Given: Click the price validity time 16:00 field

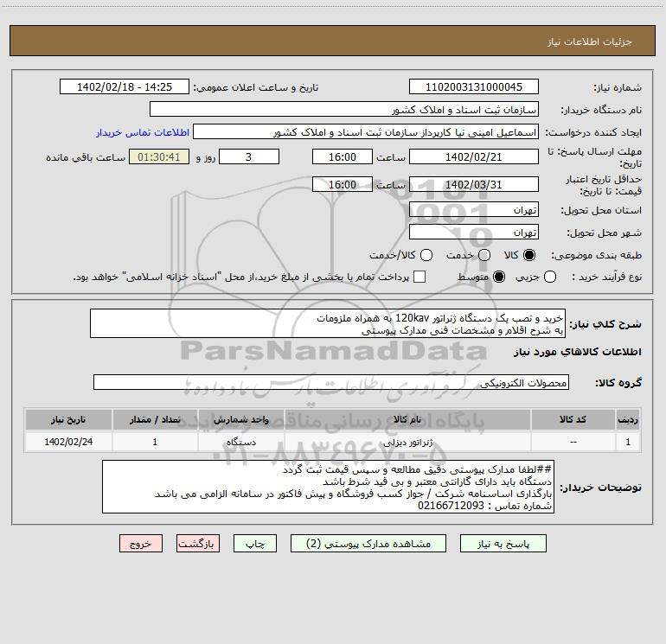Looking at the screenshot, I should [343, 184].
